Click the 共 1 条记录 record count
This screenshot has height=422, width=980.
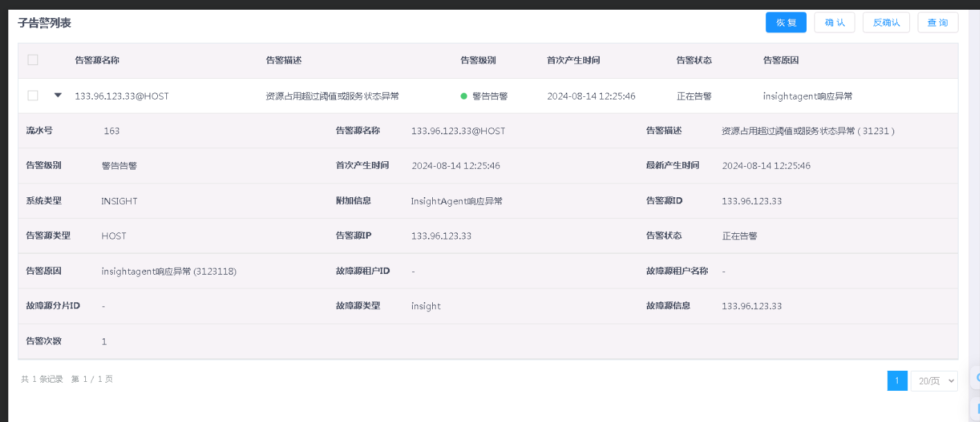coord(42,379)
